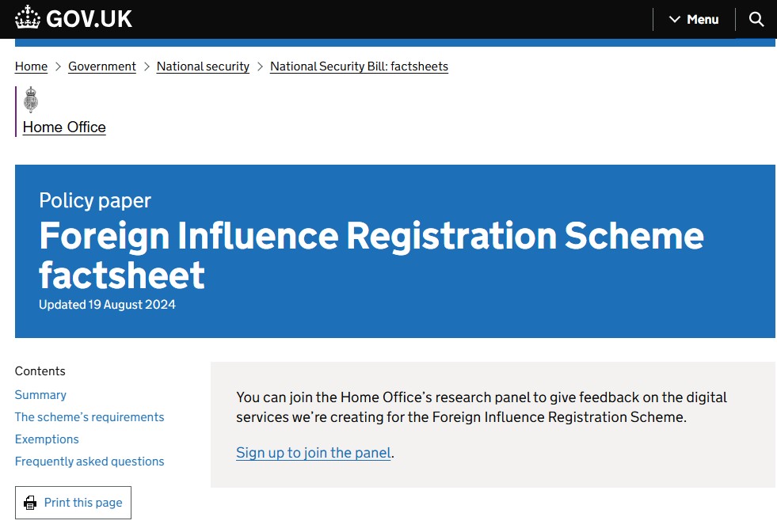Follow Sign up to join the panel

pyautogui.click(x=313, y=453)
